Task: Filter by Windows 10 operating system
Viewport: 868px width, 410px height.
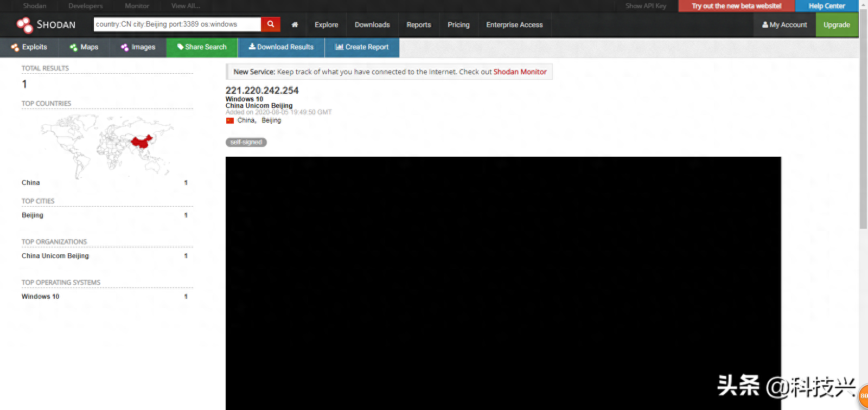Action: [41, 297]
